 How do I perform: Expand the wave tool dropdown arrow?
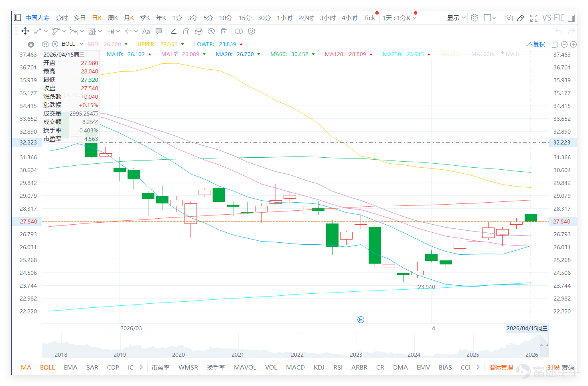[82, 31]
